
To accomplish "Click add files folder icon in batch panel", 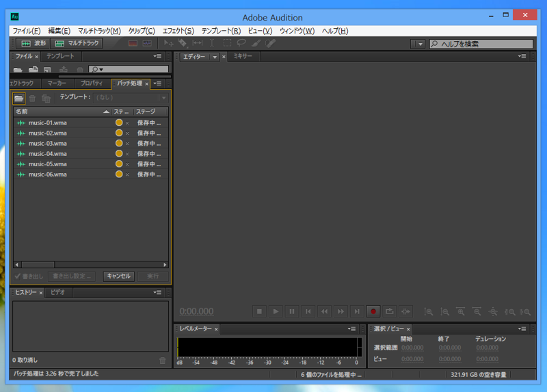I will click(19, 99).
